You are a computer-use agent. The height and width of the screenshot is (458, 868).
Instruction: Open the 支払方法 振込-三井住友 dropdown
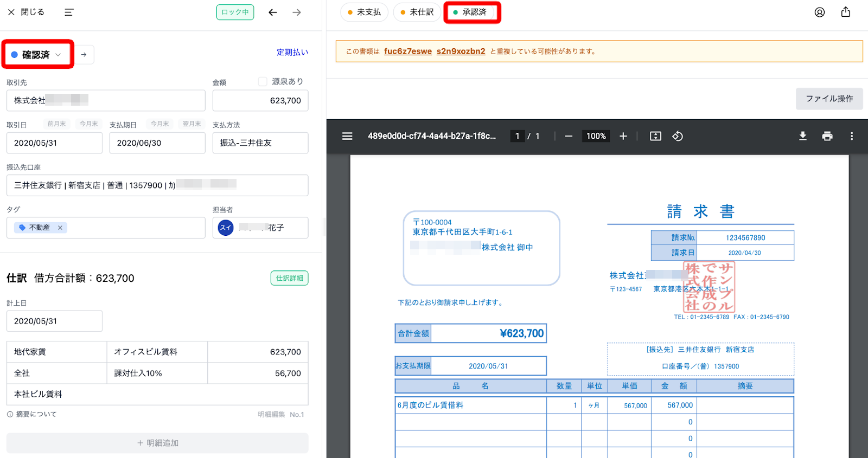(260, 143)
